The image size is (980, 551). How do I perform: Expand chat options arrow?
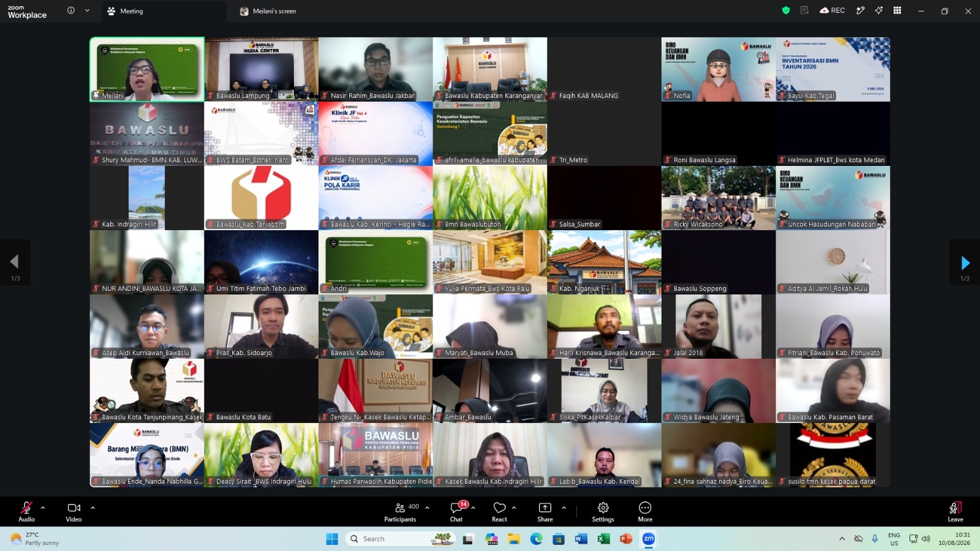coord(473,508)
